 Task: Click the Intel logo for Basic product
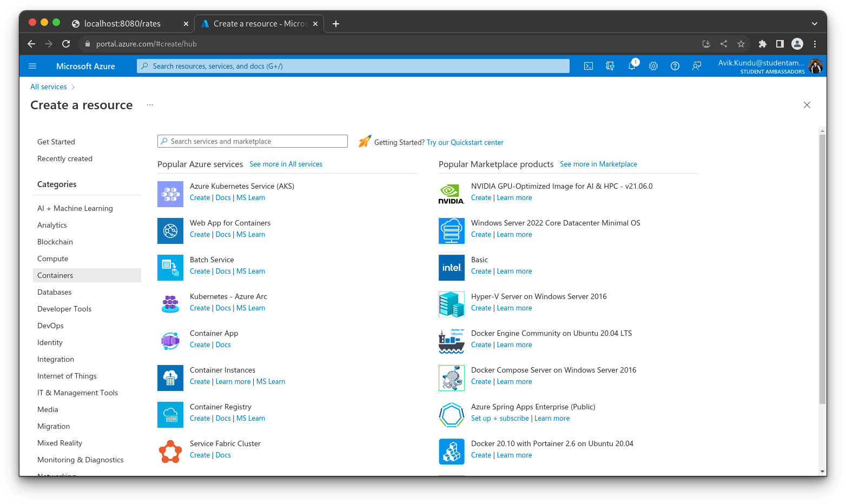point(451,268)
